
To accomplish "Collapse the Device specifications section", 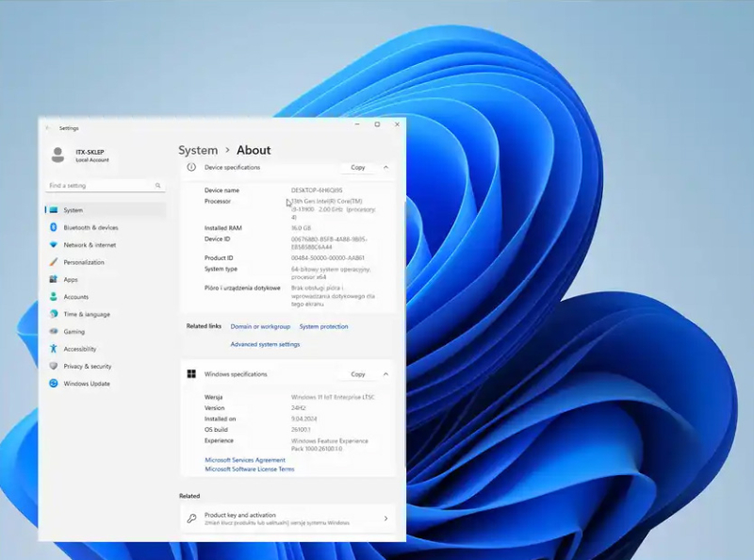I will pos(385,168).
